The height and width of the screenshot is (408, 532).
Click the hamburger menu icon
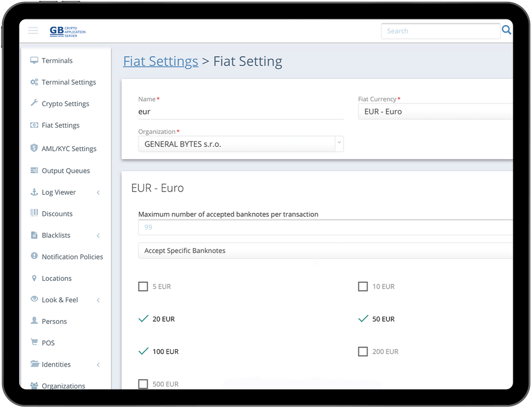click(x=33, y=31)
